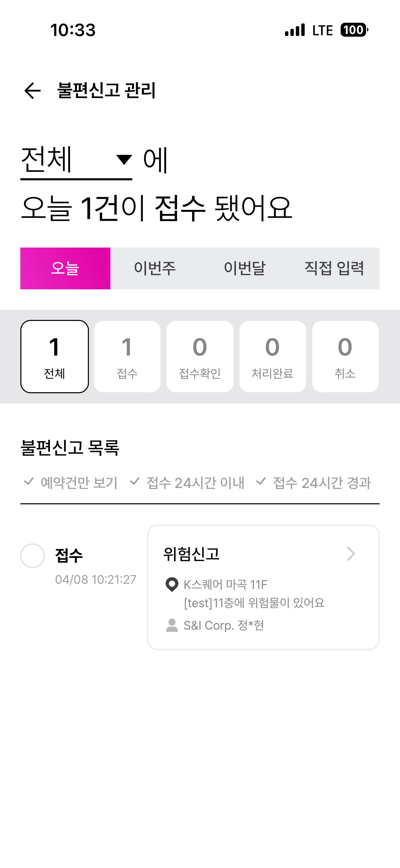
Task: Filter by 취소 status card
Action: coord(345,357)
